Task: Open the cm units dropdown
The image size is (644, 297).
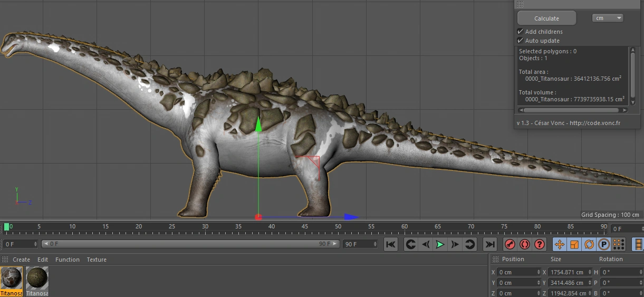Action: 608,18
